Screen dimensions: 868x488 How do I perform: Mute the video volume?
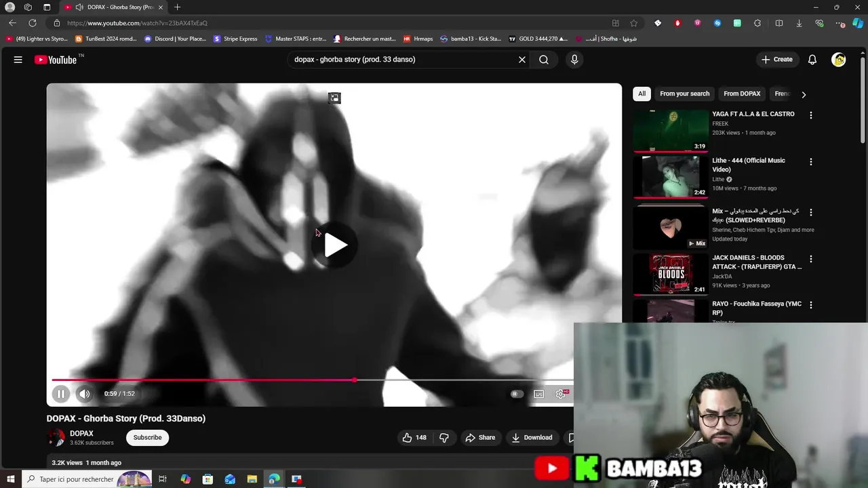point(84,394)
